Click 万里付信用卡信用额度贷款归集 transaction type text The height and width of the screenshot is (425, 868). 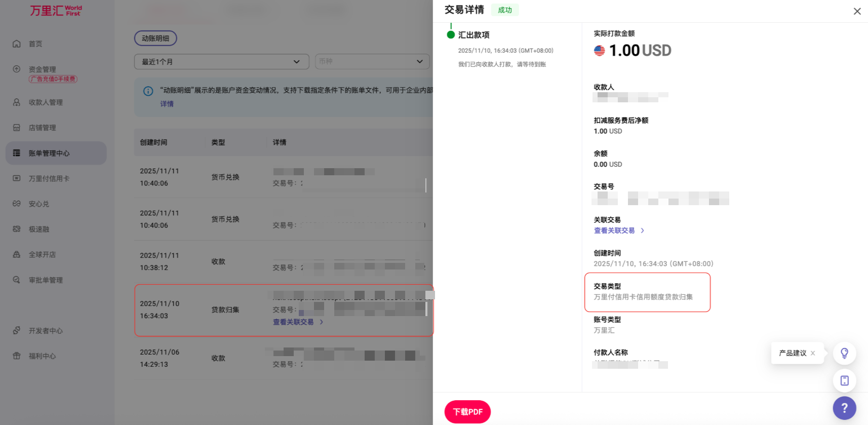point(643,297)
